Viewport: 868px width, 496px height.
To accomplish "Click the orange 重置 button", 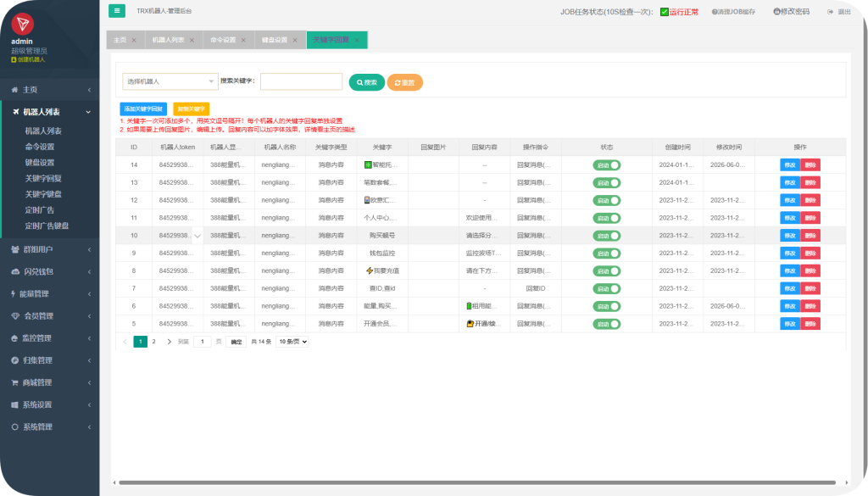I will pos(404,82).
